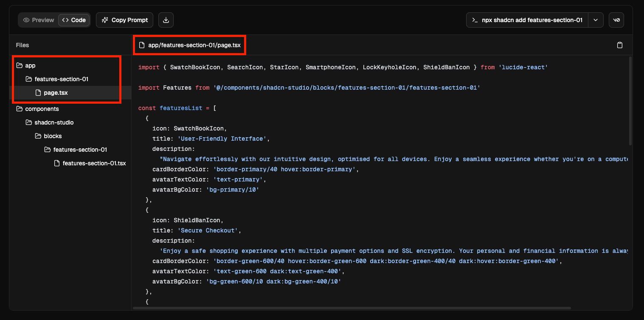Image resolution: width=644 pixels, height=320 pixels.
Task: Click the download icon button
Action: coord(166,20)
